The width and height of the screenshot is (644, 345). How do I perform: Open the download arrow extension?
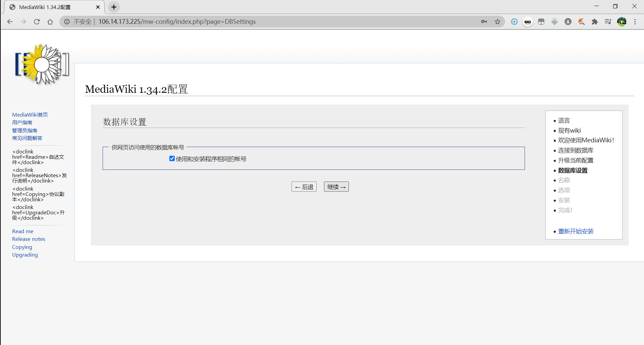[x=554, y=22]
